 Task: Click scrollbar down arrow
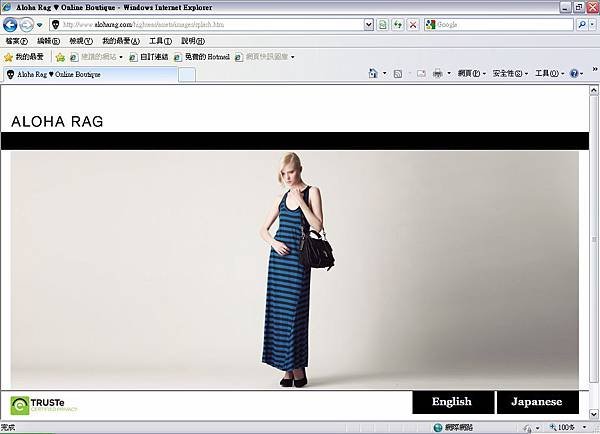(593, 414)
